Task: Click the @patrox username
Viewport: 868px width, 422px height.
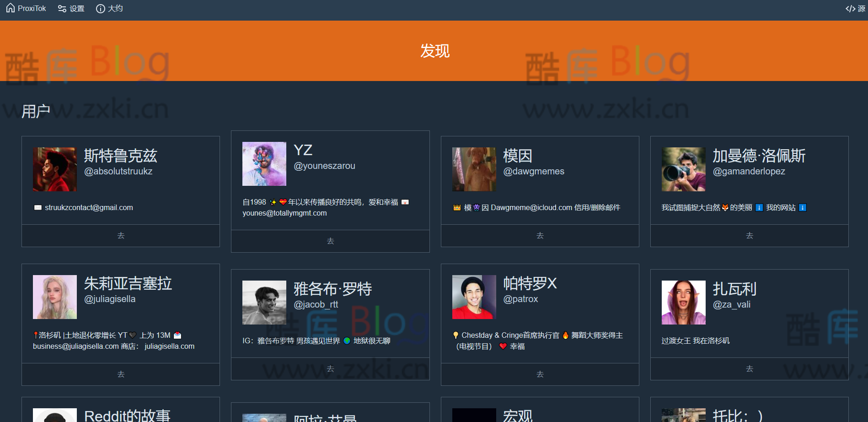Action: [520, 298]
